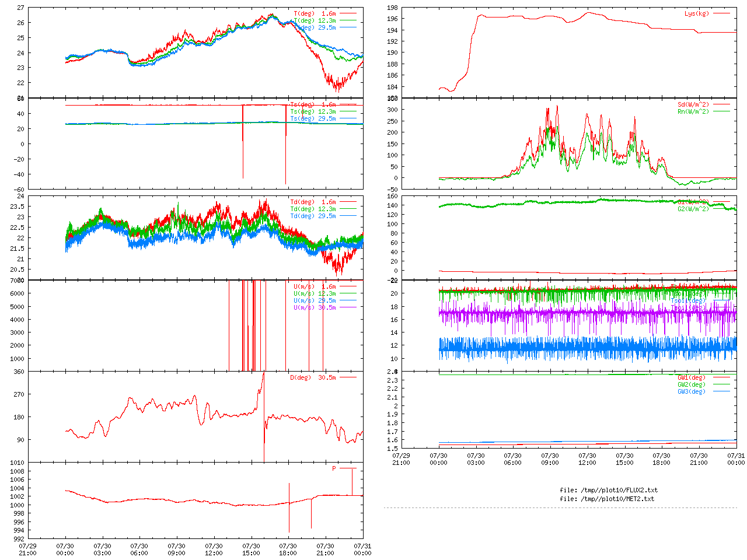
Task: Select the G2(W/m^2) legend label
Action: pyautogui.click(x=693, y=209)
